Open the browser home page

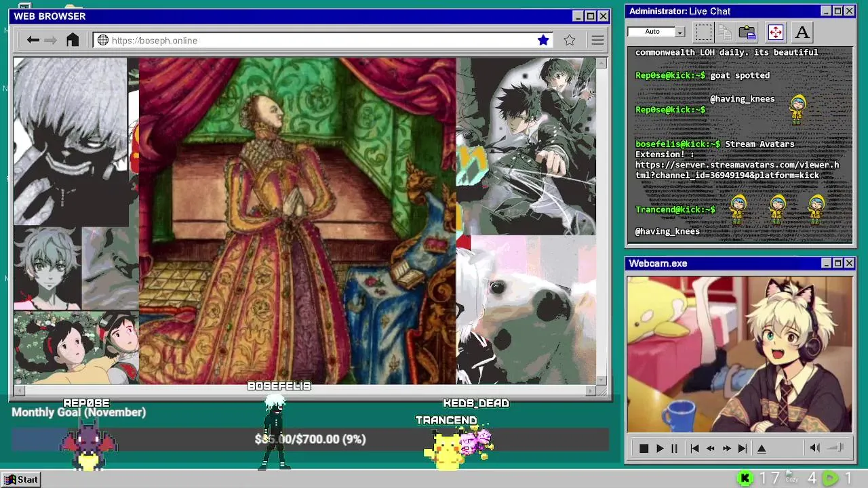pyautogui.click(x=73, y=40)
